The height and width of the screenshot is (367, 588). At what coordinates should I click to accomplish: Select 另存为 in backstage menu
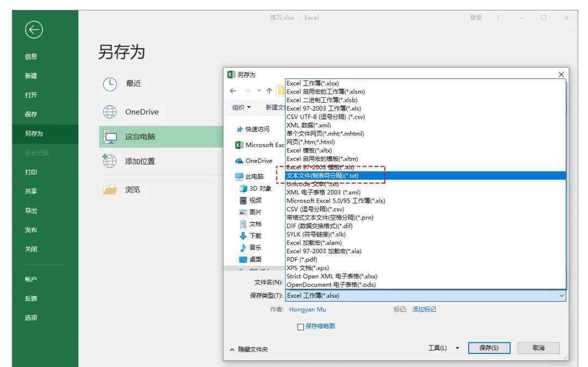[x=45, y=134]
